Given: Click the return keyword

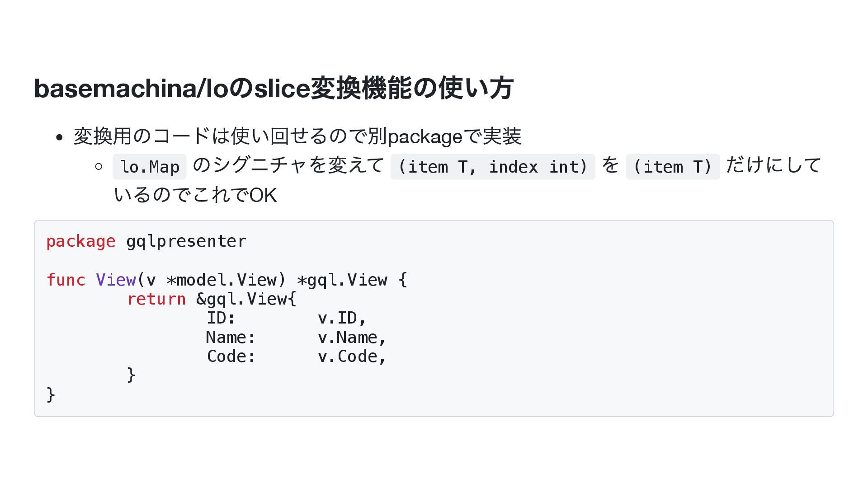Looking at the screenshot, I should tap(156, 299).
